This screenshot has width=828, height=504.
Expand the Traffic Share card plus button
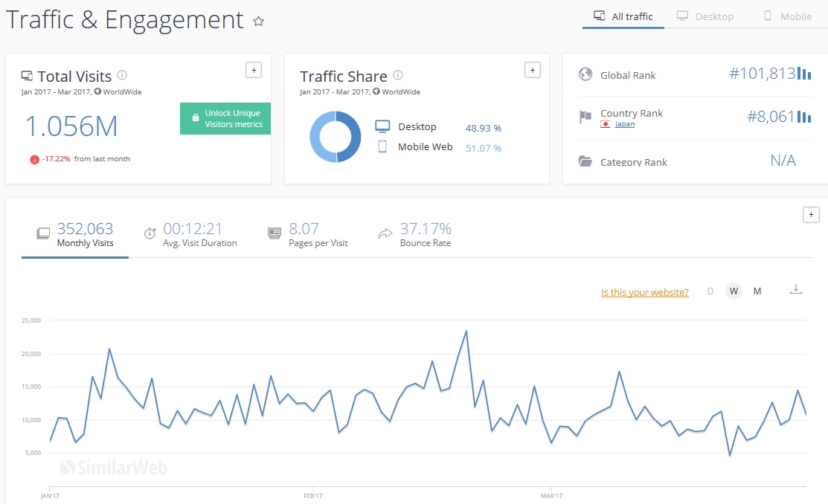(x=532, y=70)
